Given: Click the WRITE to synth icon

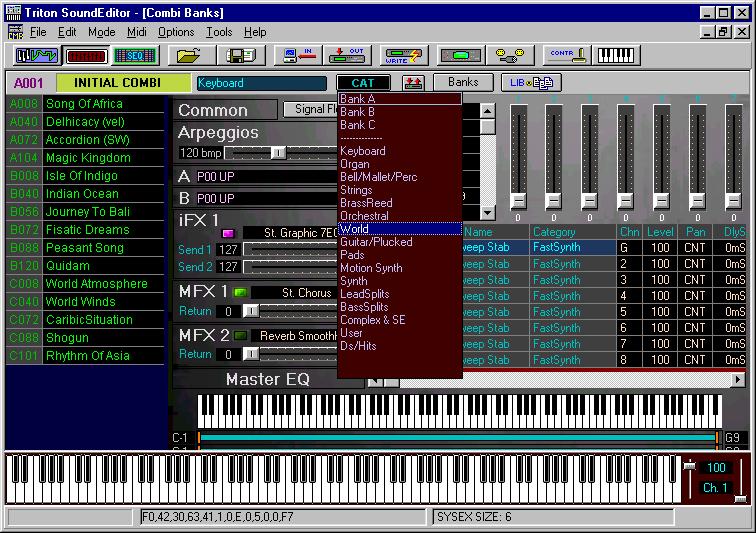Looking at the screenshot, I should pyautogui.click(x=402, y=56).
